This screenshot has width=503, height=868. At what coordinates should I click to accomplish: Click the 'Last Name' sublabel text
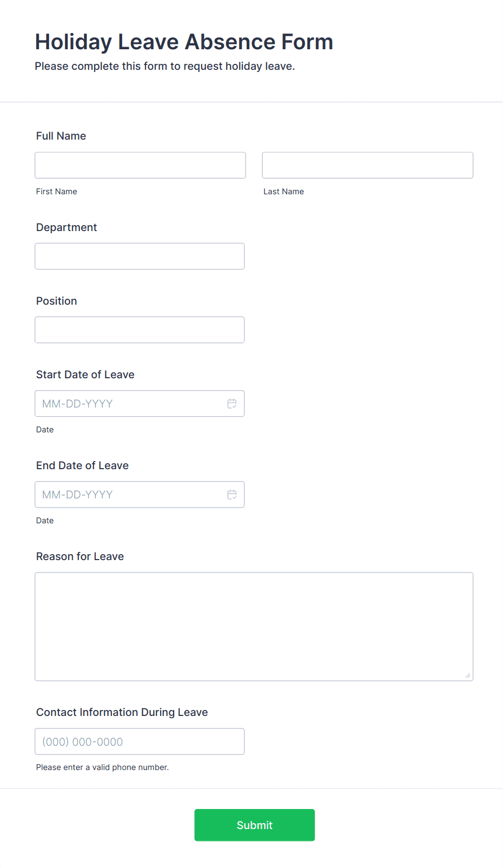point(283,191)
